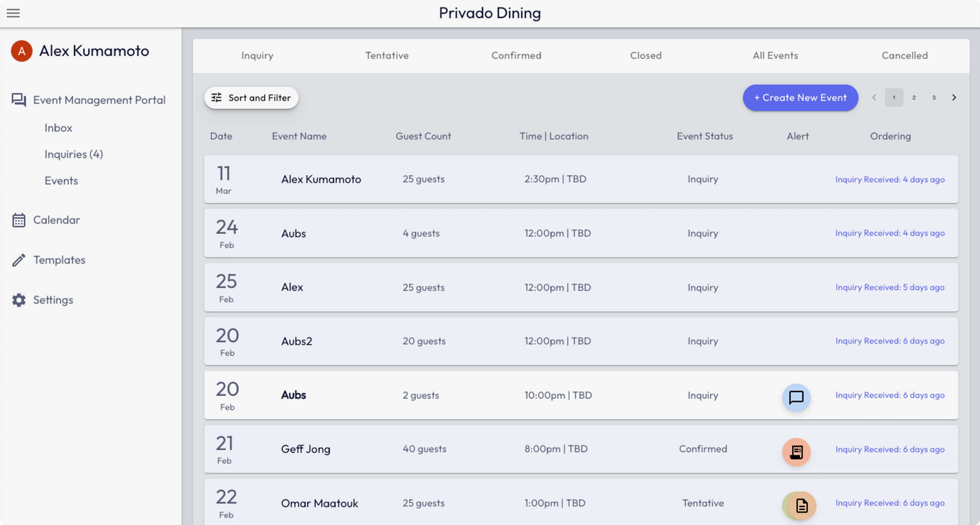Click the Alex Kumamoto profile avatar
The width and height of the screenshot is (980, 525).
(x=22, y=51)
